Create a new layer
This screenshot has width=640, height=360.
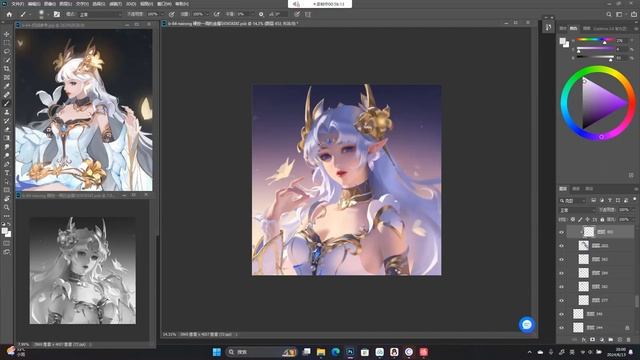coord(620,340)
